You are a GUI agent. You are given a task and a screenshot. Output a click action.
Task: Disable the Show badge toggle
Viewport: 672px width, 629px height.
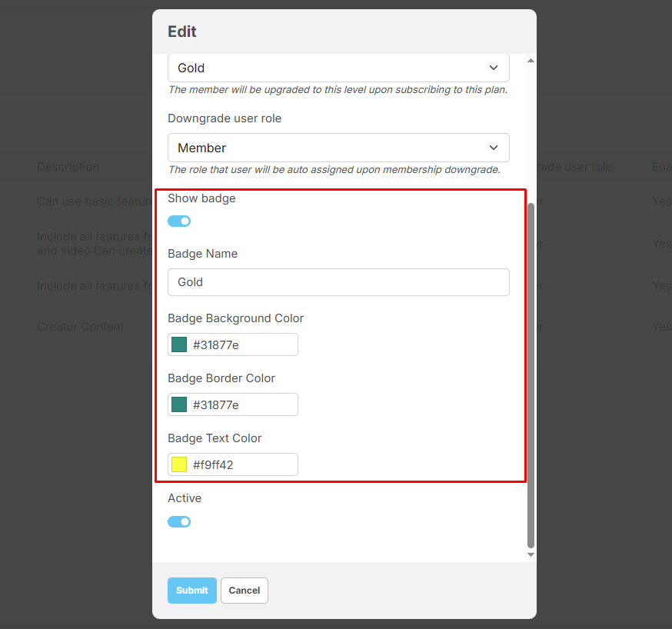click(179, 221)
